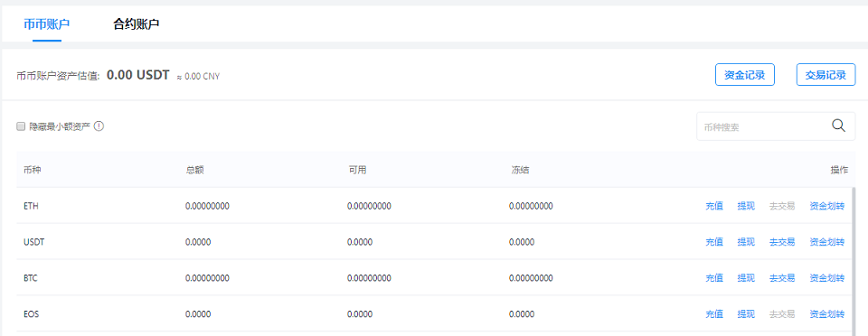Viewport: 868px width, 336px height.
Task: Click 提现 in the EOS row
Action: [746, 314]
